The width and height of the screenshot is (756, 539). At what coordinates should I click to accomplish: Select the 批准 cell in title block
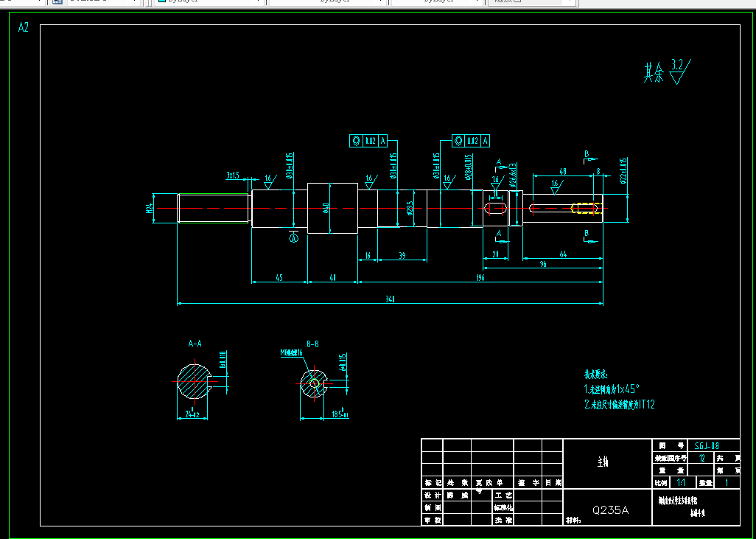pos(503,520)
